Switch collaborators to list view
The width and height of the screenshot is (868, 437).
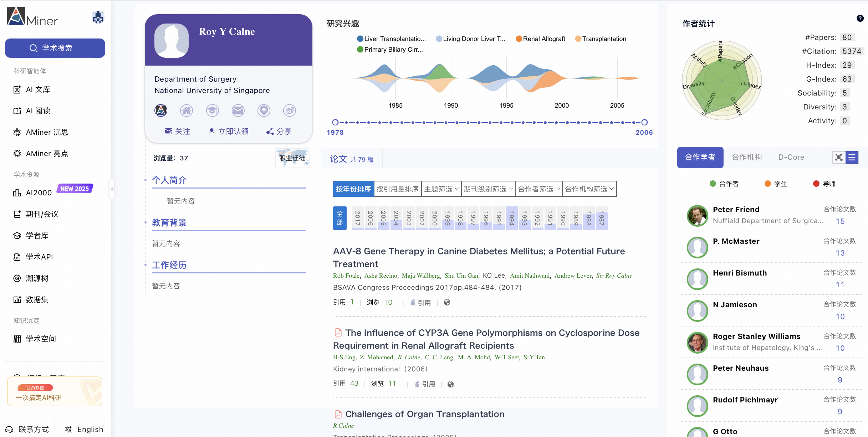point(852,158)
